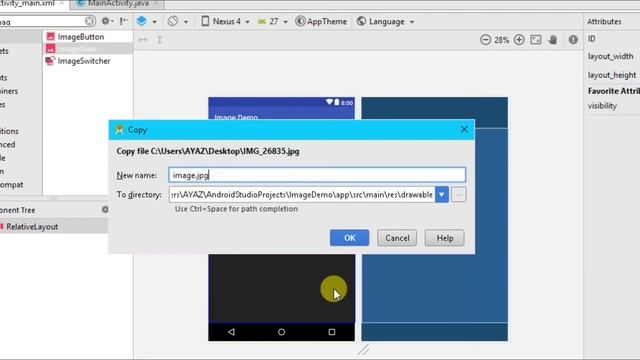Click the New name input field

pos(317,175)
